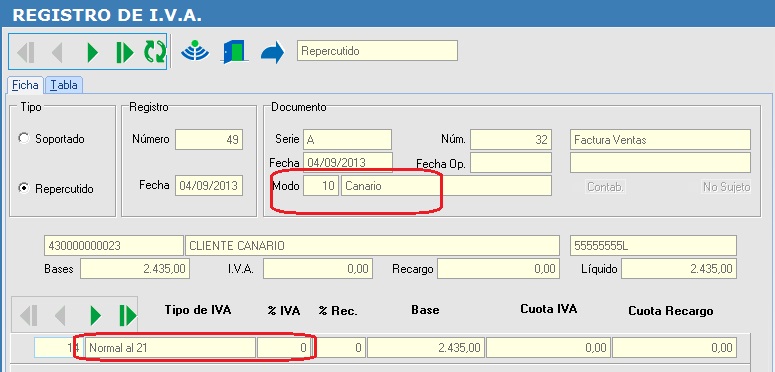The image size is (775, 372).
Task: Click the Factura Ventas field
Action: pos(660,139)
